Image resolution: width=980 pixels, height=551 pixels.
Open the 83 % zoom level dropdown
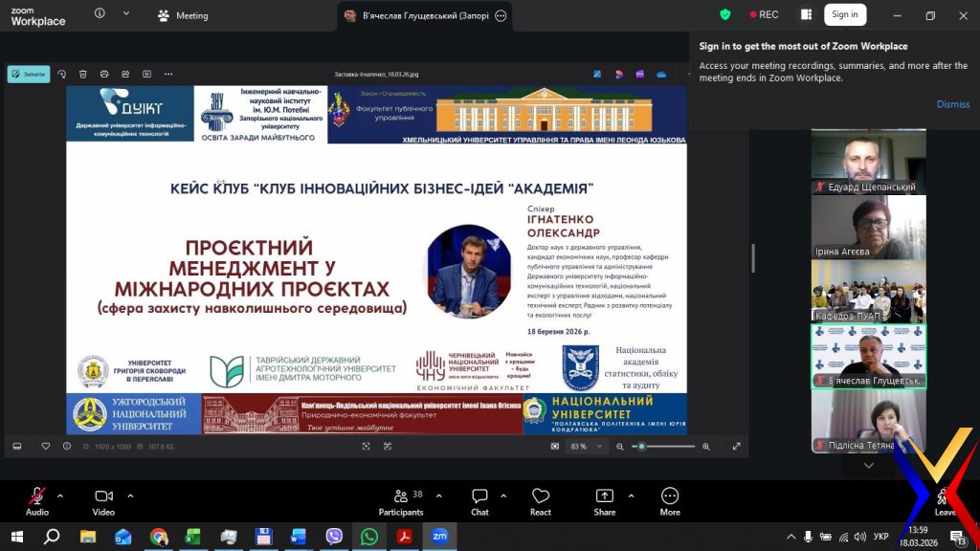click(x=583, y=447)
